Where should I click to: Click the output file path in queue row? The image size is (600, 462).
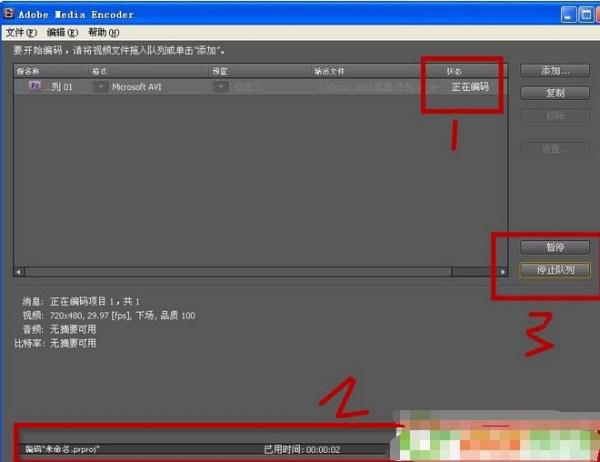point(375,87)
